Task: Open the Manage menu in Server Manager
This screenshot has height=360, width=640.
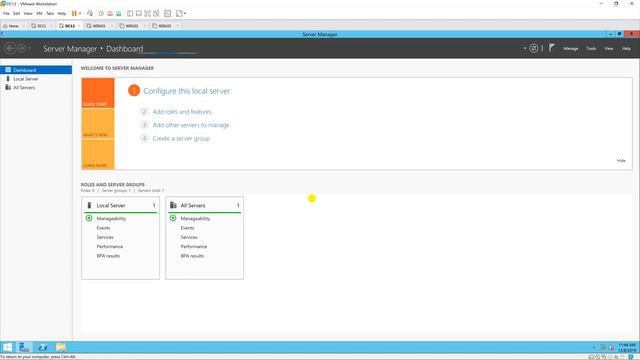Action: [x=571, y=49]
